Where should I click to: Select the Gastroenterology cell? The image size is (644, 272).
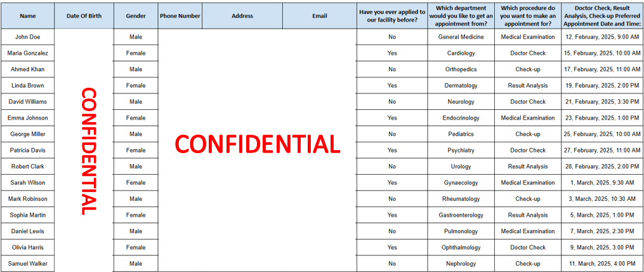461,215
